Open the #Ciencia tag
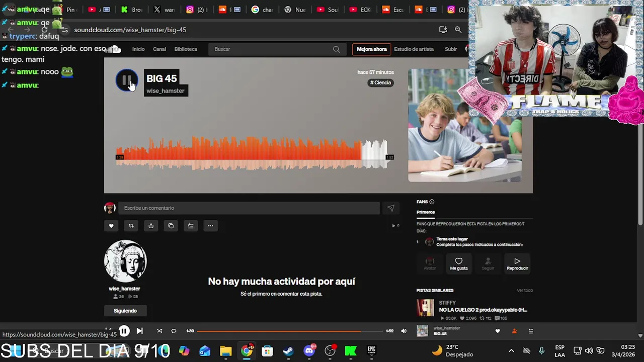 click(381, 82)
